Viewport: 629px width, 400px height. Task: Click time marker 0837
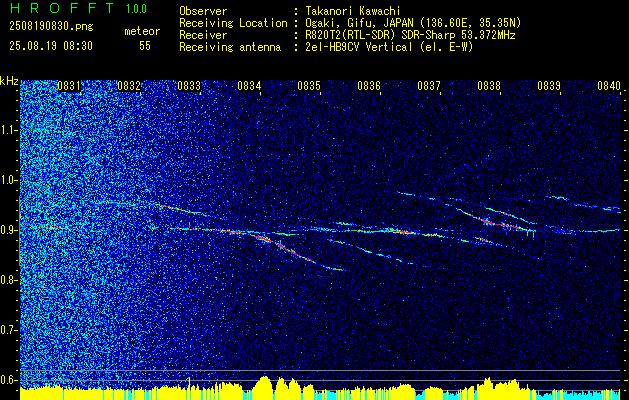click(429, 86)
